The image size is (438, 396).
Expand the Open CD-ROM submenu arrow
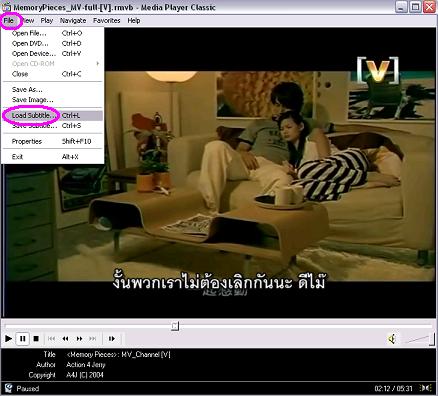pyautogui.click(x=98, y=63)
